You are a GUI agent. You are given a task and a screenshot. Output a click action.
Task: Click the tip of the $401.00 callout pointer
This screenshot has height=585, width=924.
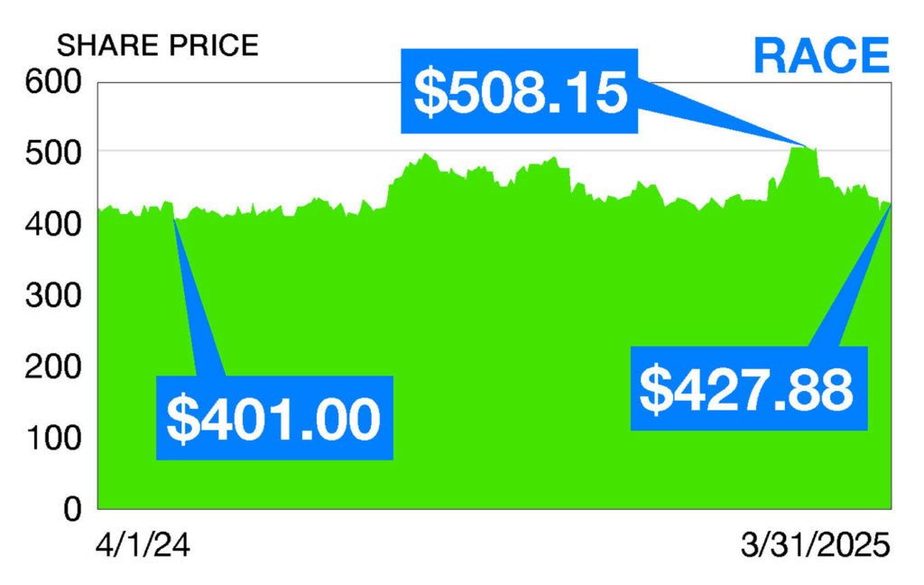(x=173, y=218)
